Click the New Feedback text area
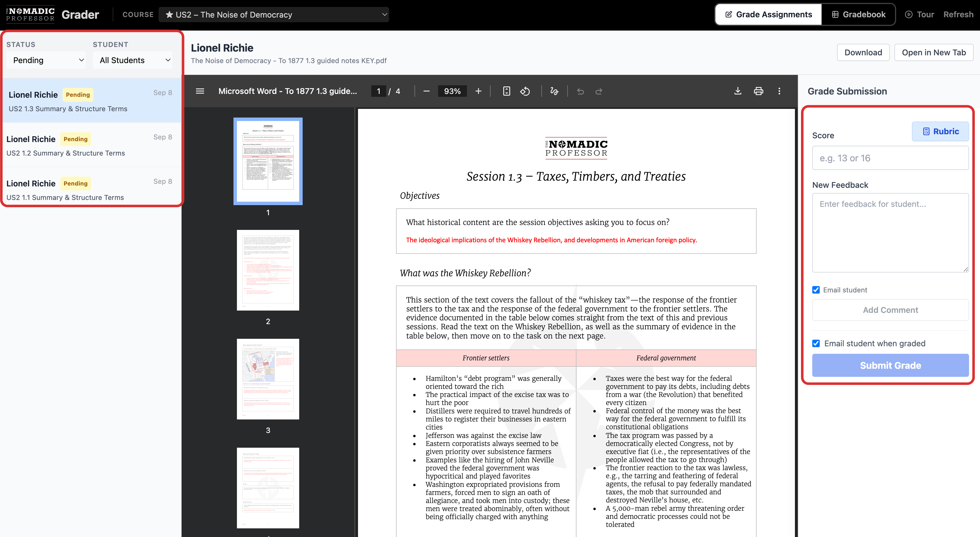This screenshot has height=537, width=980. coord(890,233)
